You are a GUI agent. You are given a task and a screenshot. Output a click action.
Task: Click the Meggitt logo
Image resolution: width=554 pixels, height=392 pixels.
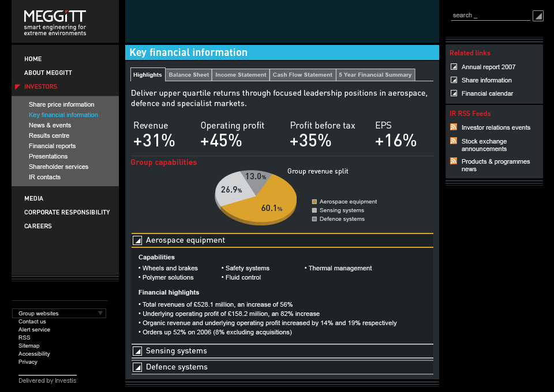click(55, 22)
